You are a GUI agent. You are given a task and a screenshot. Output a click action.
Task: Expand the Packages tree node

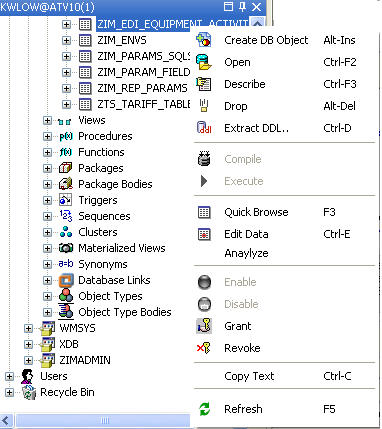point(47,168)
